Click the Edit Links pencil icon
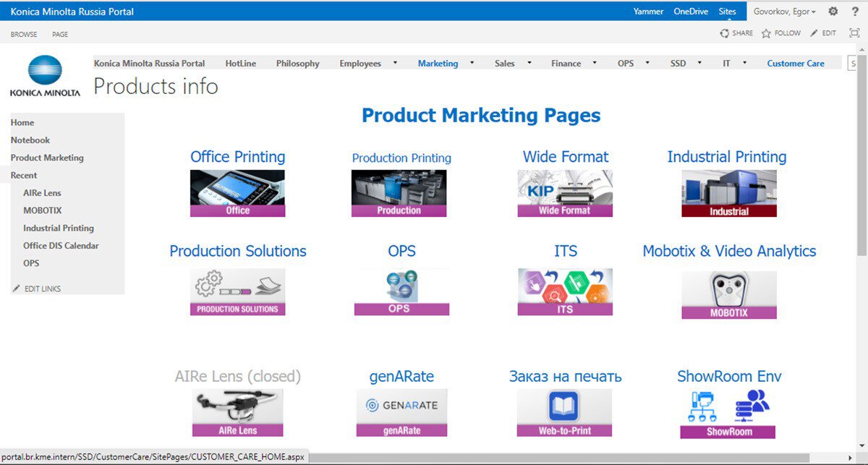868x465 pixels. point(16,289)
